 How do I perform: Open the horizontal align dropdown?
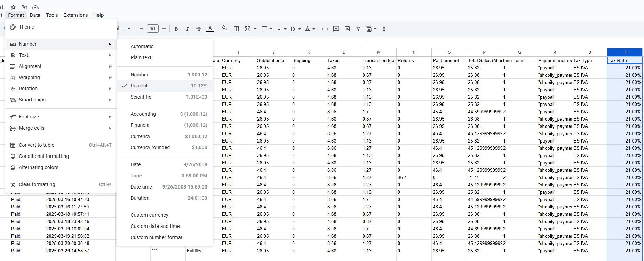[267, 29]
